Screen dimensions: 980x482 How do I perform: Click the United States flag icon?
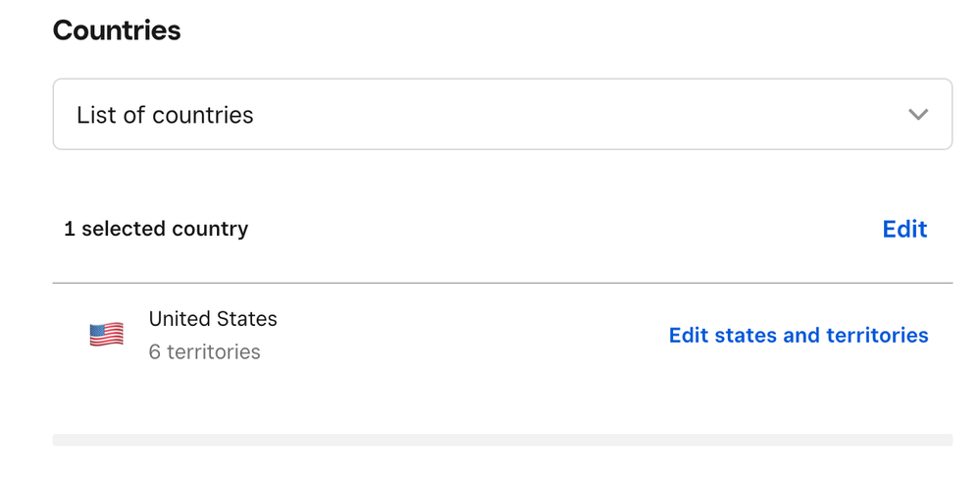point(106,335)
